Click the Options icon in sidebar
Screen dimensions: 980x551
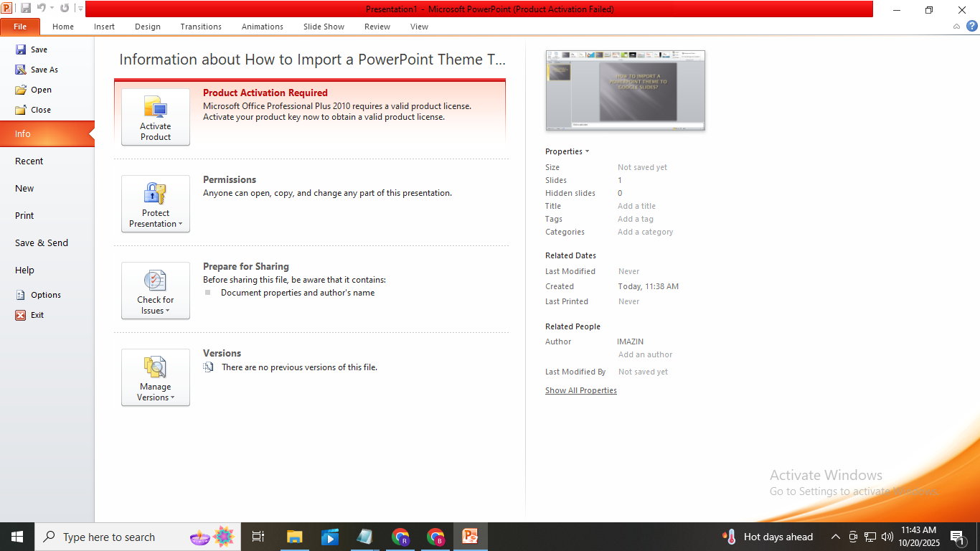tap(21, 295)
